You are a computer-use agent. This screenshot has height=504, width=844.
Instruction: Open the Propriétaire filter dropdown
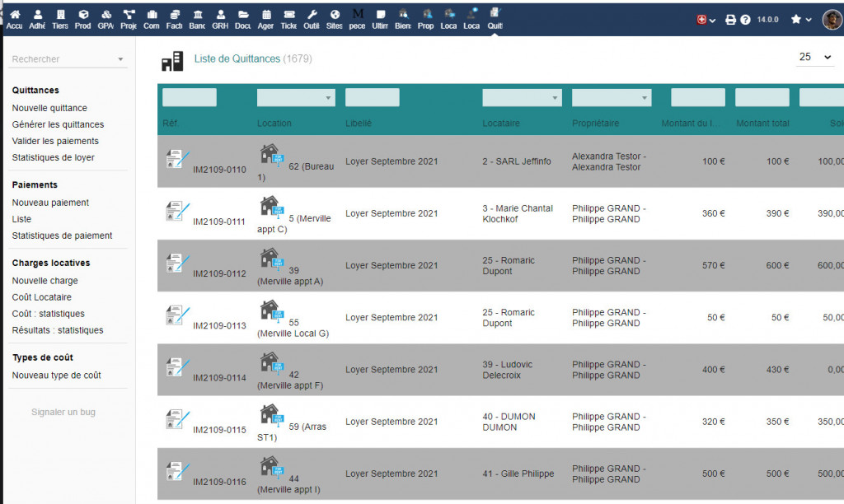(611, 98)
